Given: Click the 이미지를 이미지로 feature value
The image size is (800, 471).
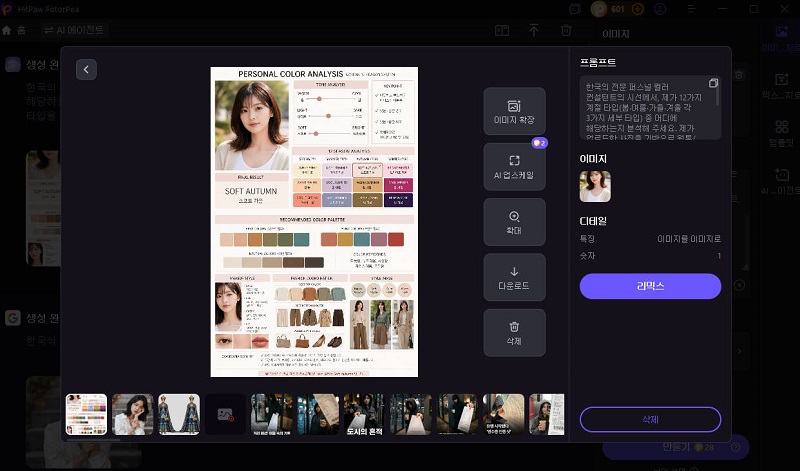Looking at the screenshot, I should (689, 238).
